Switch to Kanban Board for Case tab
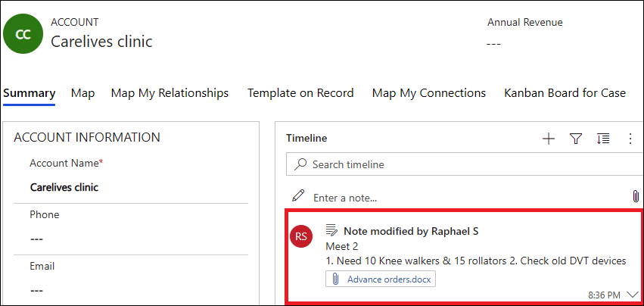The width and height of the screenshot is (644, 306). (x=565, y=93)
